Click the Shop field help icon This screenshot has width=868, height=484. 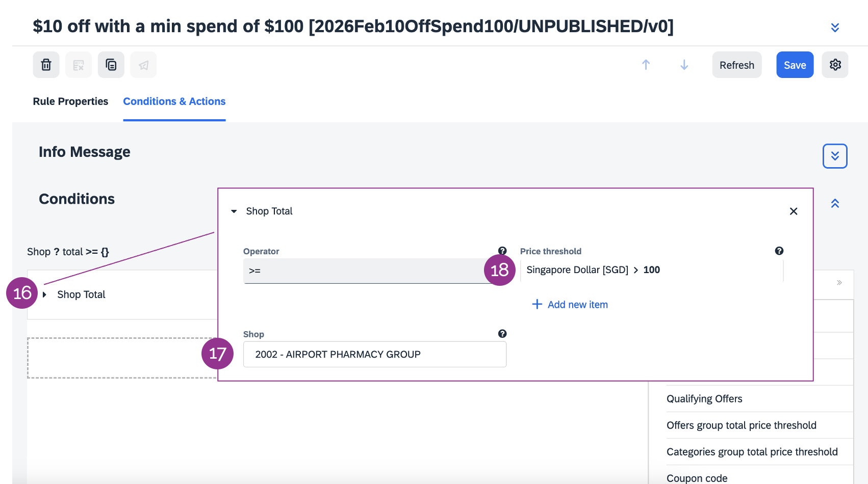[502, 334]
